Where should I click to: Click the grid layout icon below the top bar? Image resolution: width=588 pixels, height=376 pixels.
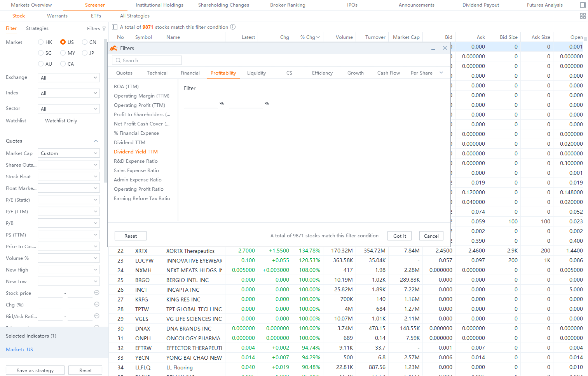pyautogui.click(x=583, y=16)
